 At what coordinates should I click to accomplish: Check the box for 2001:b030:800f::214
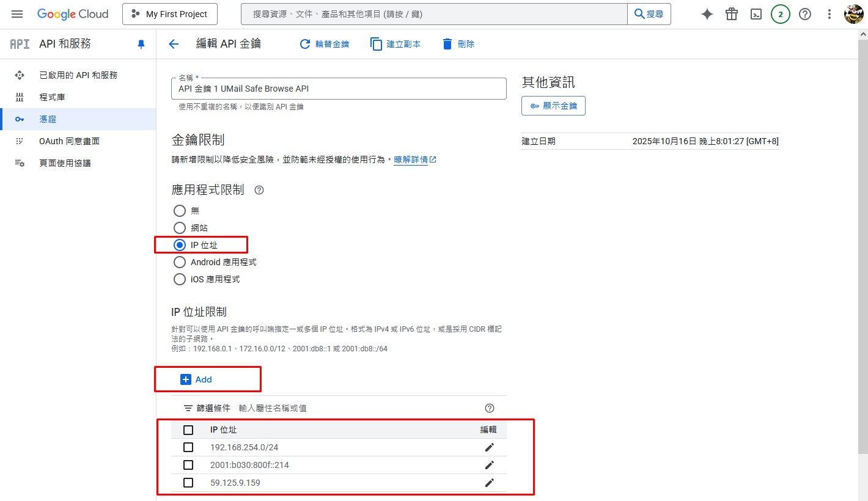point(188,465)
